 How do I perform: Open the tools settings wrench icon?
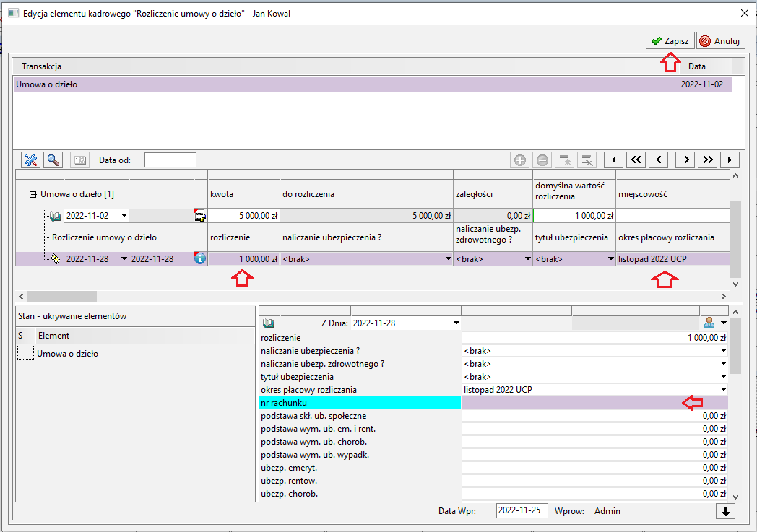[31, 160]
